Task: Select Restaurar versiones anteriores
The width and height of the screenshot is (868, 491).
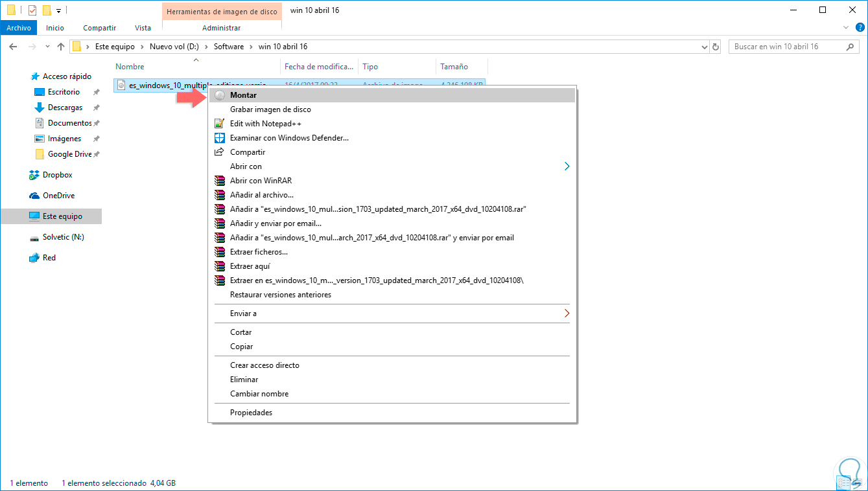Action: point(392,295)
